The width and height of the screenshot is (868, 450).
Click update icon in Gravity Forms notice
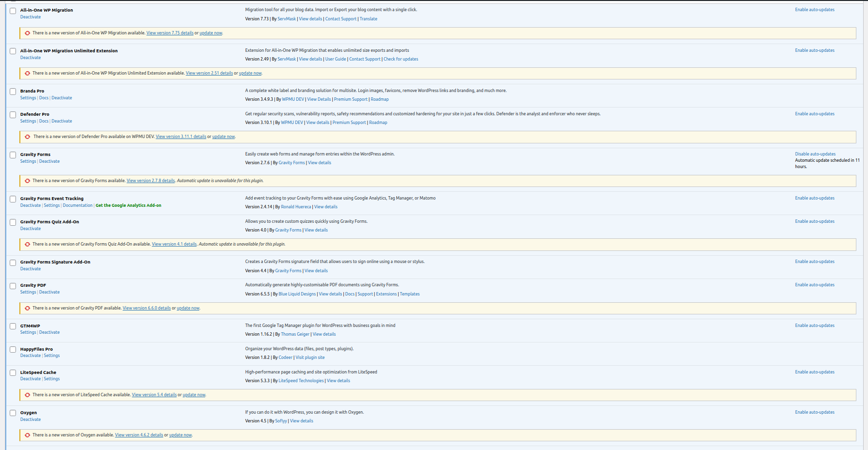click(x=28, y=181)
